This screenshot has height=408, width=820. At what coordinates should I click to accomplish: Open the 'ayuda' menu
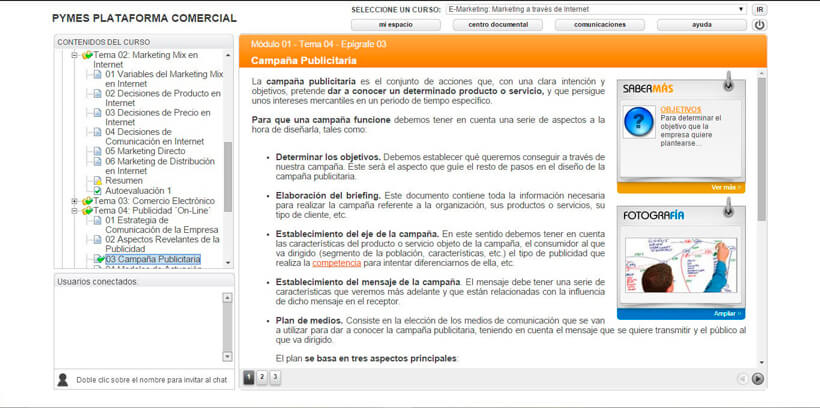(702, 25)
